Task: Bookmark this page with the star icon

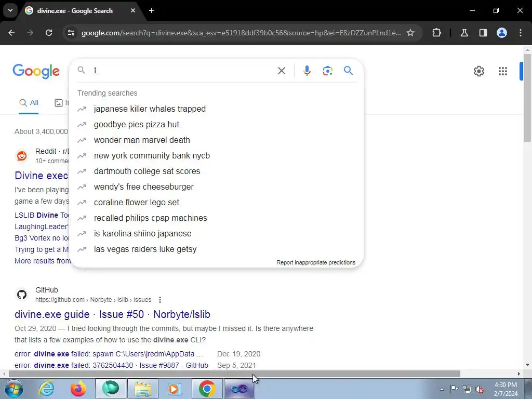Action: 410,33
